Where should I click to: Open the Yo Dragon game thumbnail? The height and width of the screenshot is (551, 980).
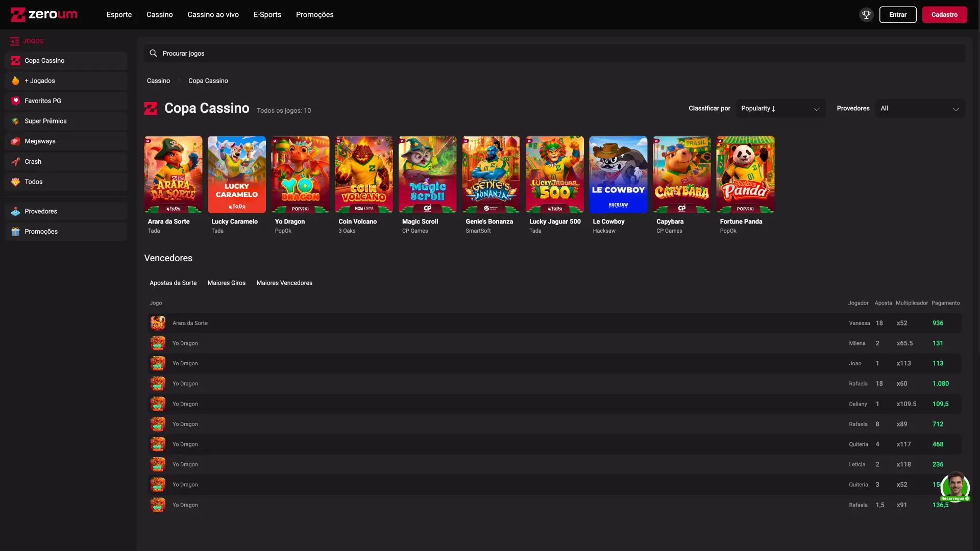point(300,174)
